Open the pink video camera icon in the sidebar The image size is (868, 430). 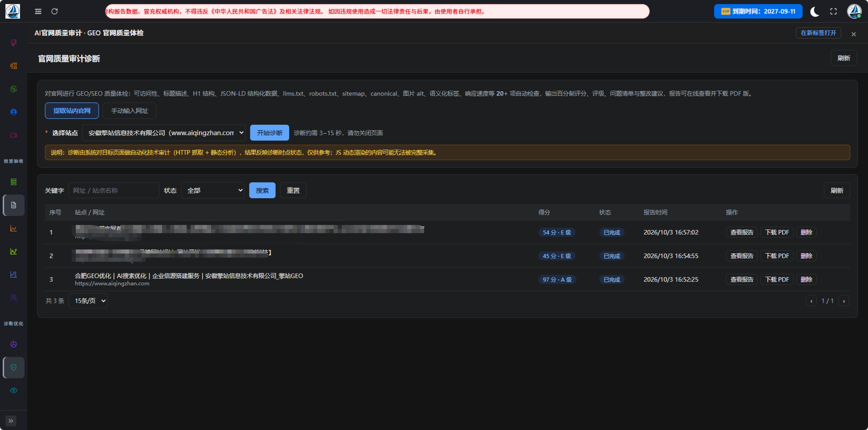coord(13,135)
